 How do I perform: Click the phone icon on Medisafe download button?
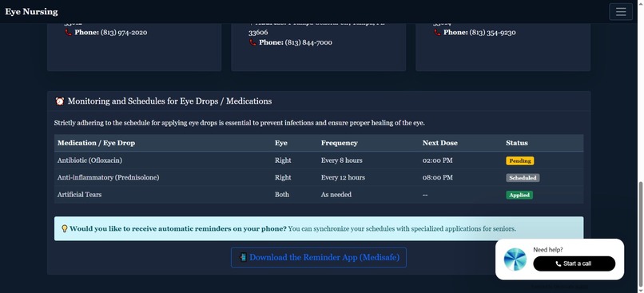coord(243,257)
